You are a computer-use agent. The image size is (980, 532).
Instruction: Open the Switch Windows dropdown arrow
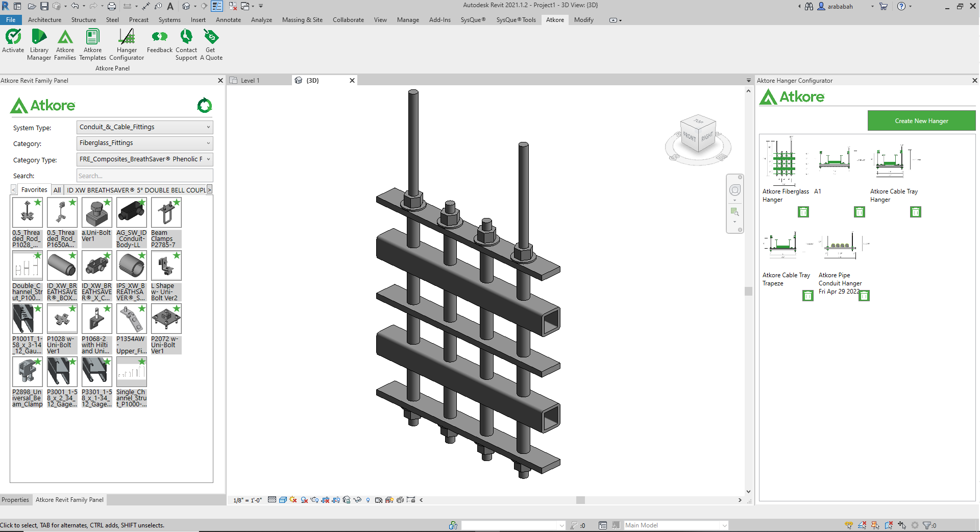click(253, 6)
